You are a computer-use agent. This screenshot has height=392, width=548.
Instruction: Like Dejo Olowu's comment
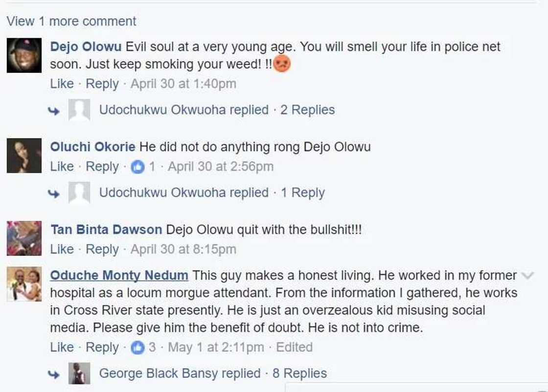click(62, 84)
